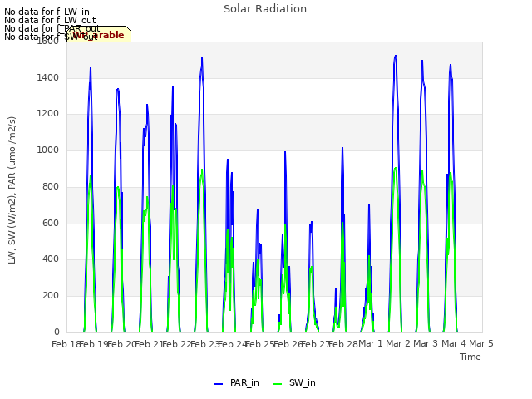Screen dimensions: 532x399
Task: Click the 0 y-axis tick label
Action: click(x=57, y=332)
